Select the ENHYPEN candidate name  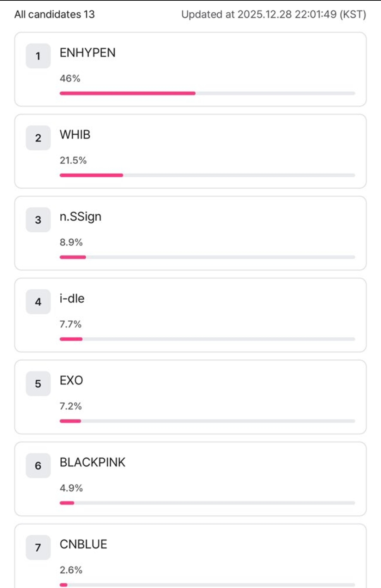click(x=87, y=53)
